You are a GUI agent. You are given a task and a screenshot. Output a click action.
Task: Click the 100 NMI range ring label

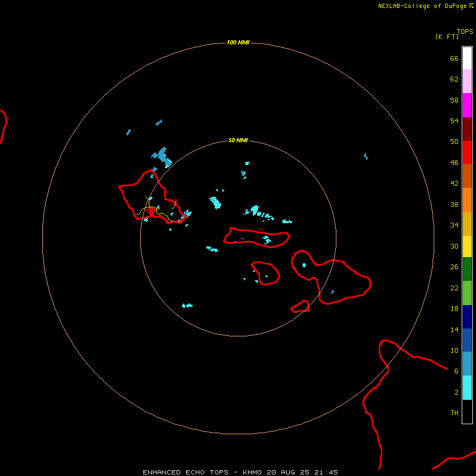tap(238, 42)
